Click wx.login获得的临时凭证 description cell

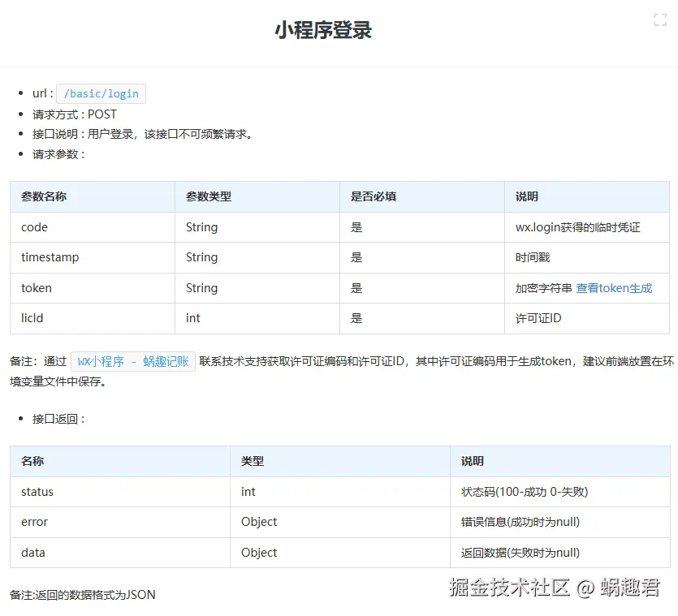pyautogui.click(x=587, y=227)
